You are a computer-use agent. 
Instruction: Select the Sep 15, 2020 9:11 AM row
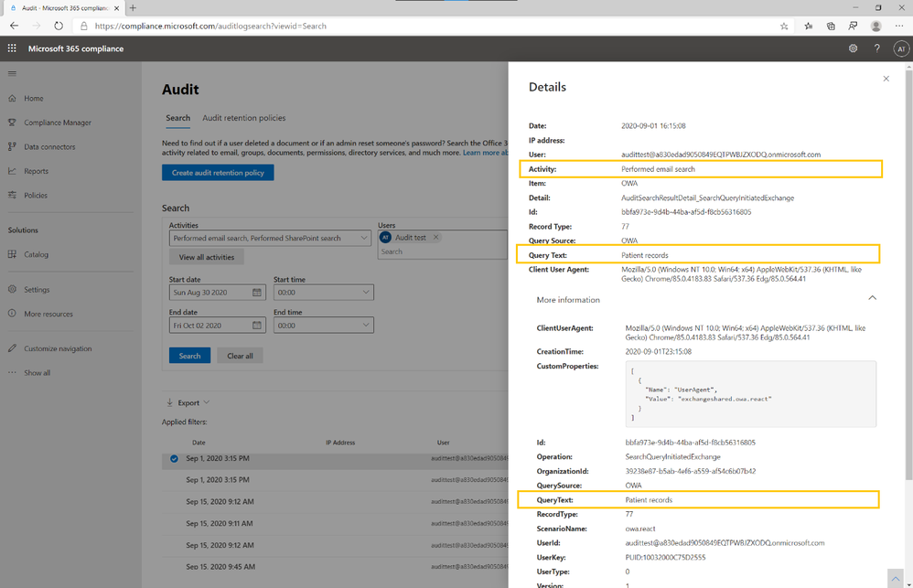[335, 523]
